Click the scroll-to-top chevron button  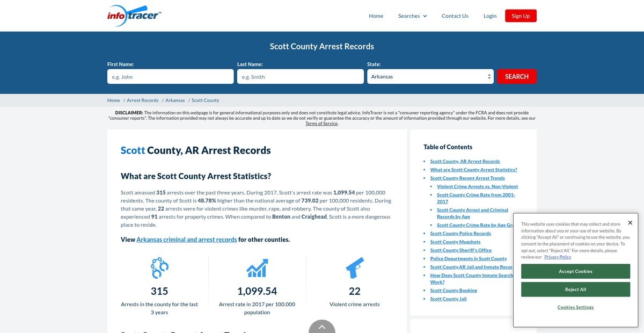tap(322, 327)
